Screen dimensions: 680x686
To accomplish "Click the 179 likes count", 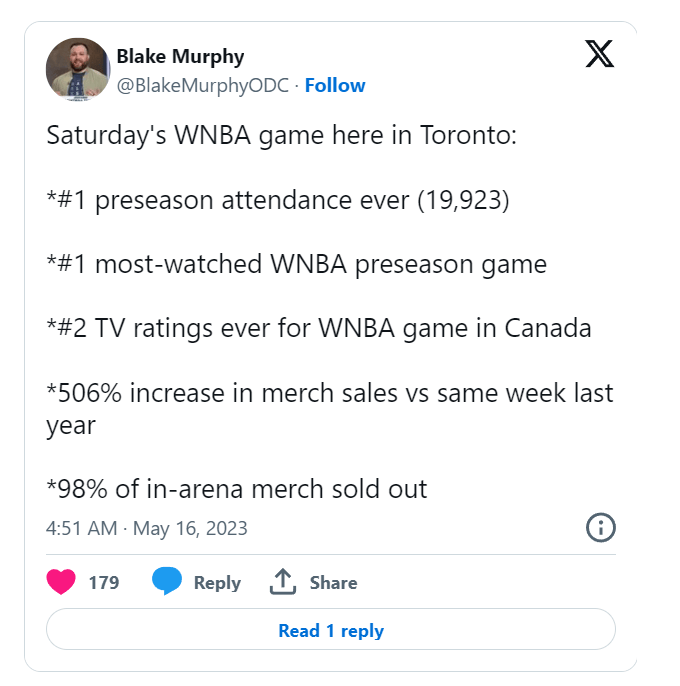I will click(104, 583).
